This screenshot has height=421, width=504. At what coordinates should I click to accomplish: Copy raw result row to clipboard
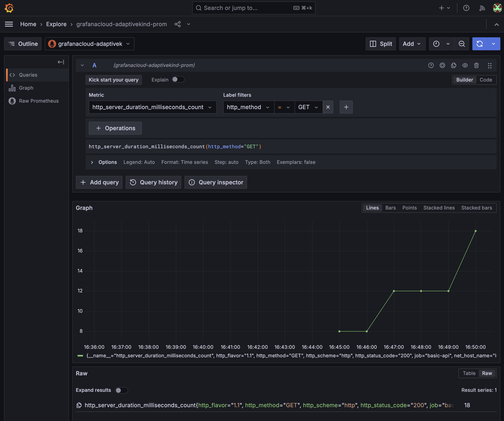click(79, 405)
